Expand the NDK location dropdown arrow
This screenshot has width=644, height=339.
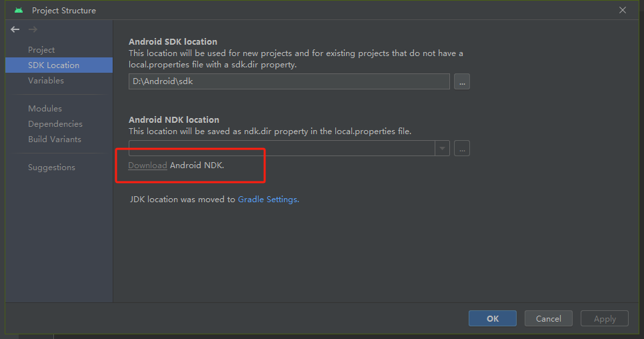(x=442, y=148)
